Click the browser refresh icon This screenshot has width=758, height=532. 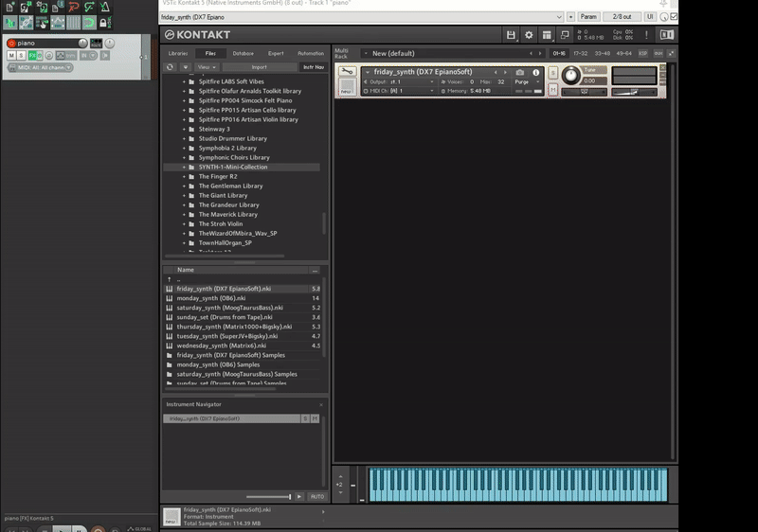170,67
